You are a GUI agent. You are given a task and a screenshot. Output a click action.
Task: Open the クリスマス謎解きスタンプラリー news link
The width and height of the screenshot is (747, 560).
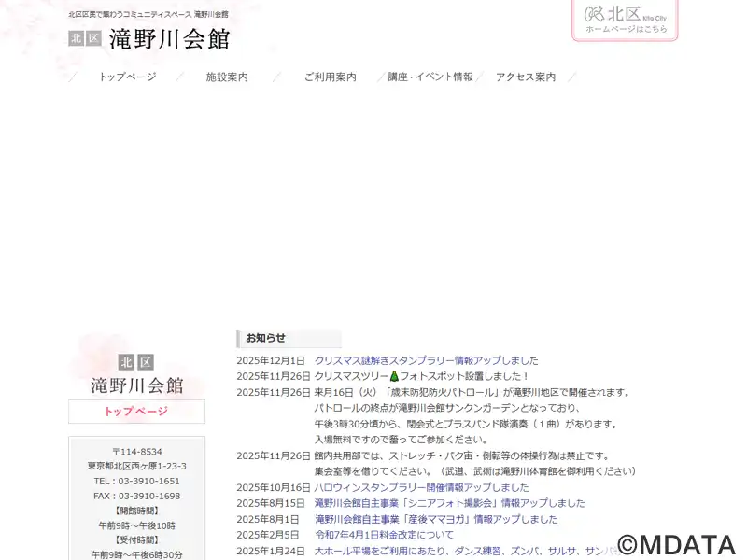[426, 360]
